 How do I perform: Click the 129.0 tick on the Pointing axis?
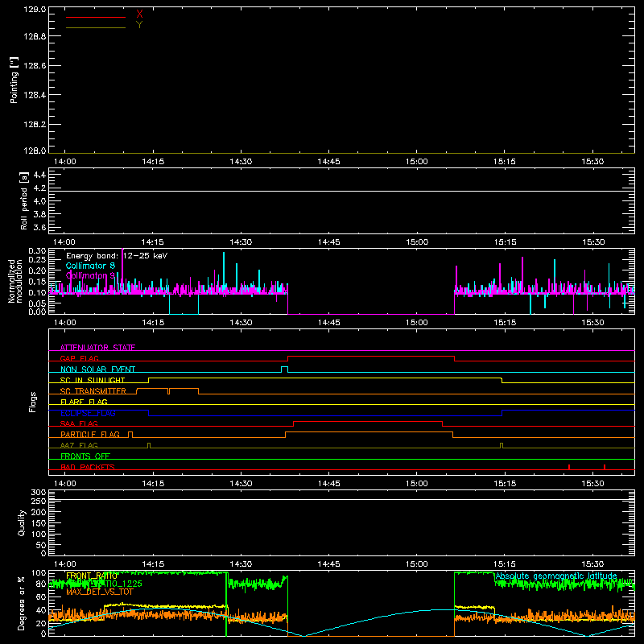[x=35, y=10]
